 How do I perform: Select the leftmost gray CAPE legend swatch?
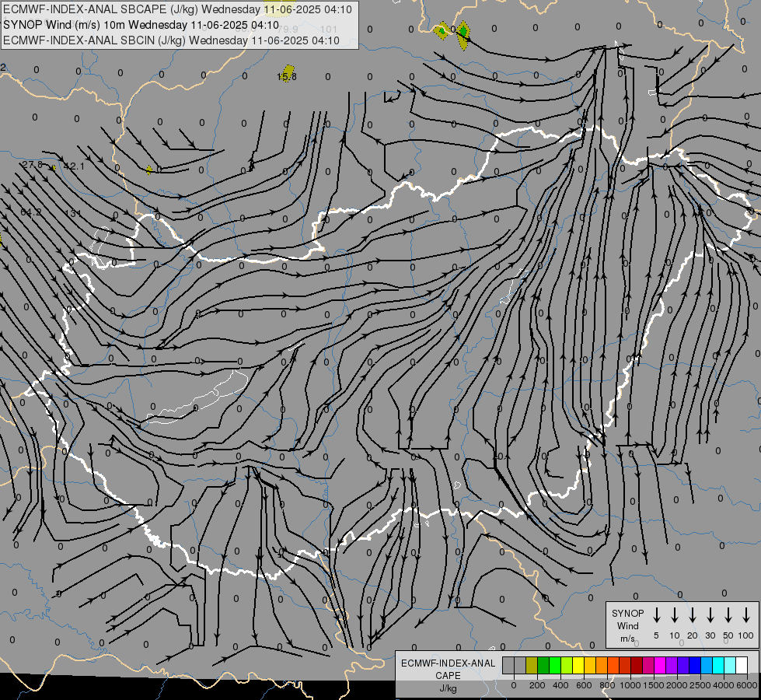[508, 666]
